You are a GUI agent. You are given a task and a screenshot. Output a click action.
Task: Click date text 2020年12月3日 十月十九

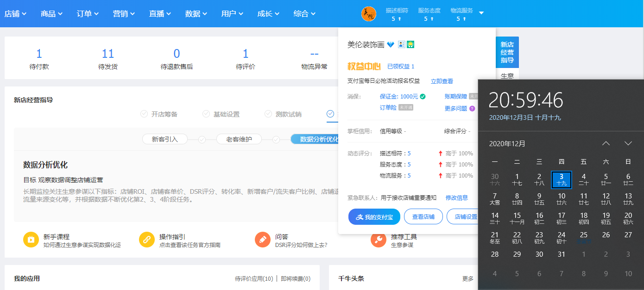[525, 118]
